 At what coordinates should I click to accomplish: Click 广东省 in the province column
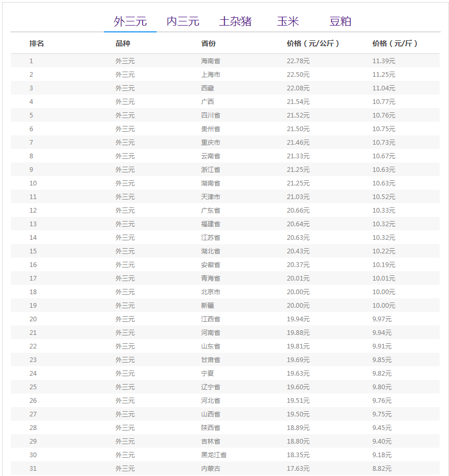[x=210, y=211]
